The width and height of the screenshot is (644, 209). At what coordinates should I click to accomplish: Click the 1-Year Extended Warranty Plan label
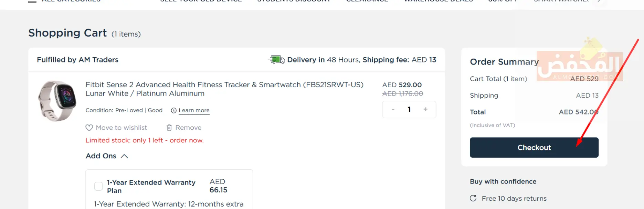[x=151, y=186]
